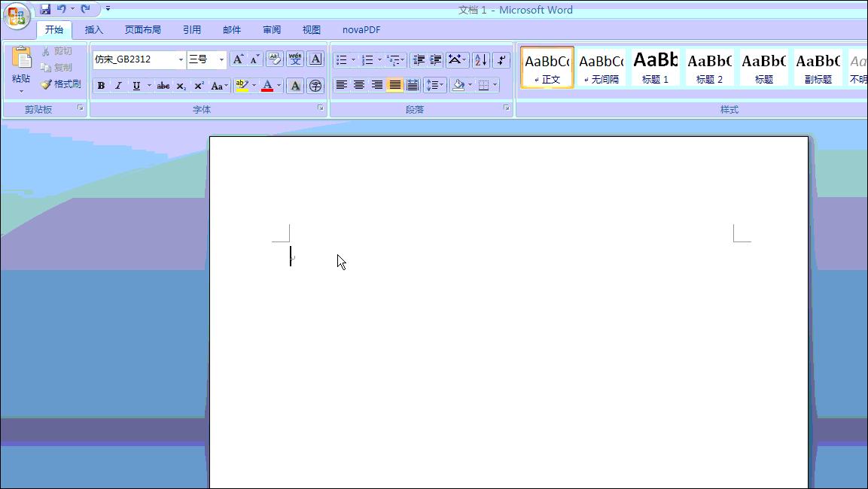Click the Grow Font icon
Screen dimensions: 868x489
(x=238, y=59)
